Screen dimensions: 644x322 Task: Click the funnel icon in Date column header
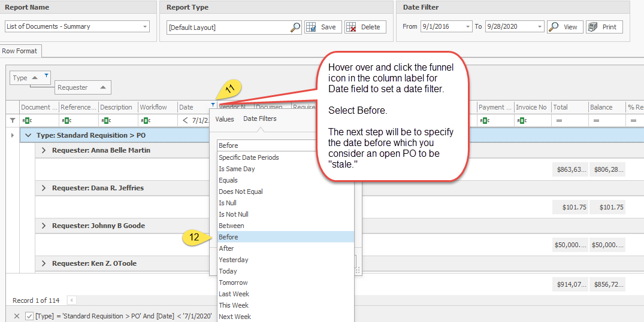212,105
